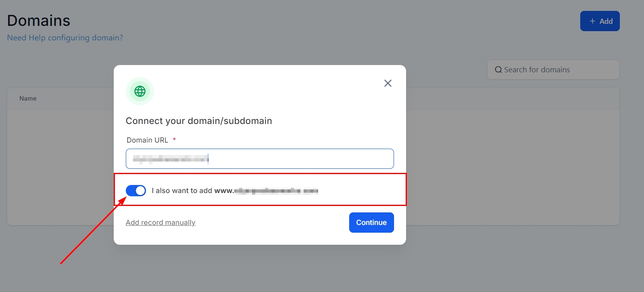Click the 'I also want to add' label
The image size is (644, 292).
[x=182, y=191]
